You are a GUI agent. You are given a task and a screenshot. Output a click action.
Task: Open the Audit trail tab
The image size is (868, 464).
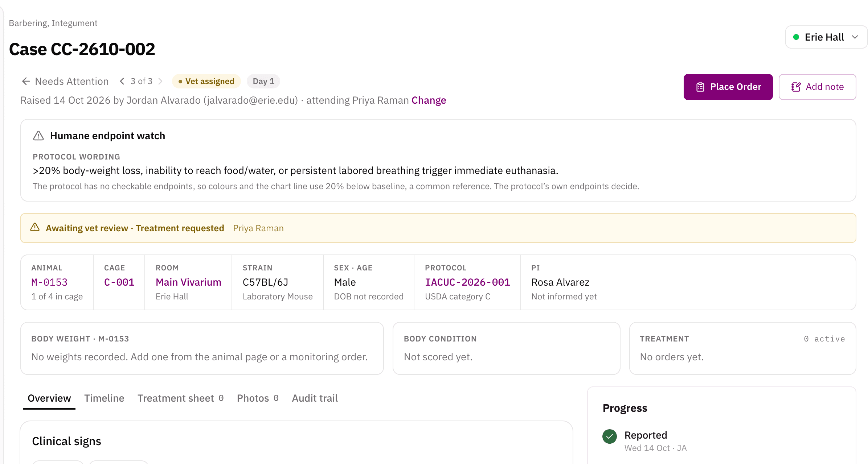pos(315,398)
